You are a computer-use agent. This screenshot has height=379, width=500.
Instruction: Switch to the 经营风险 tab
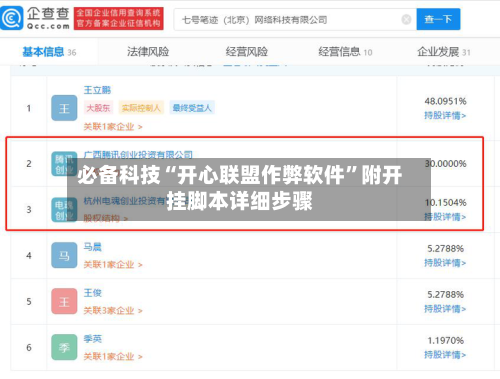click(246, 52)
